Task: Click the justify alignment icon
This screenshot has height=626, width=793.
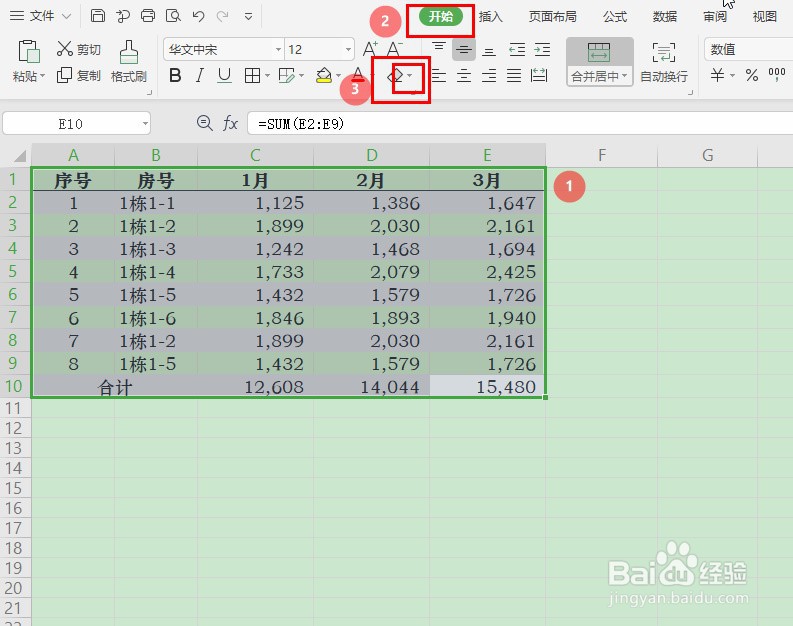Action: coord(514,76)
